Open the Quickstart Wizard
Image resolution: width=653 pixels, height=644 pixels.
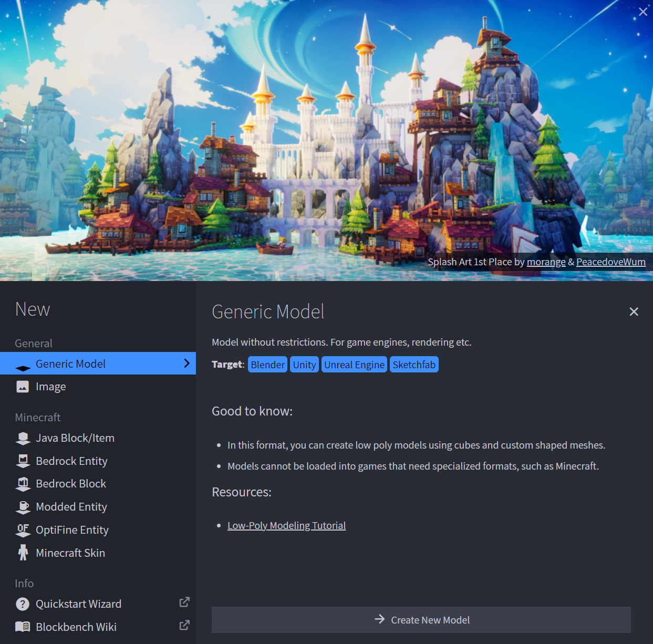click(x=98, y=604)
